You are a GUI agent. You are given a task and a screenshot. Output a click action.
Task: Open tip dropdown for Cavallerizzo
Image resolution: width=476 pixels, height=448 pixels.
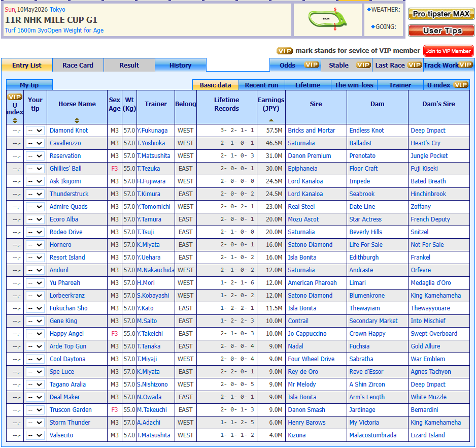click(x=35, y=143)
